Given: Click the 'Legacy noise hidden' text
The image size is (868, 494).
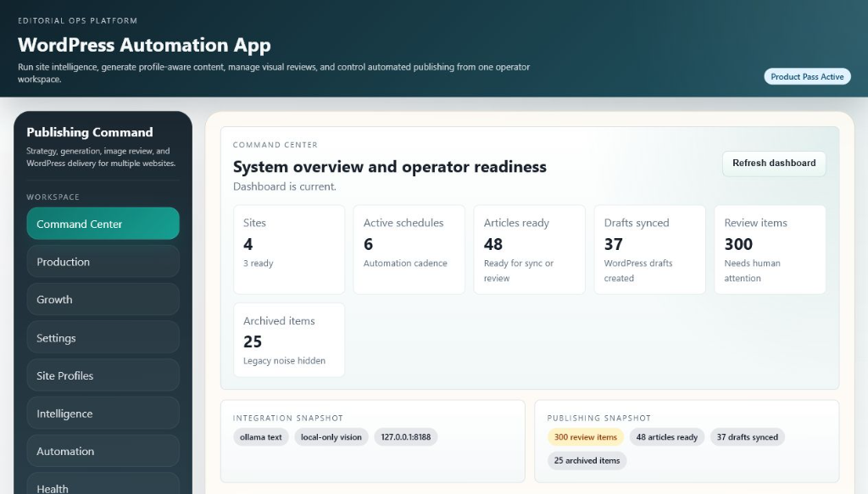Looking at the screenshot, I should pos(285,361).
